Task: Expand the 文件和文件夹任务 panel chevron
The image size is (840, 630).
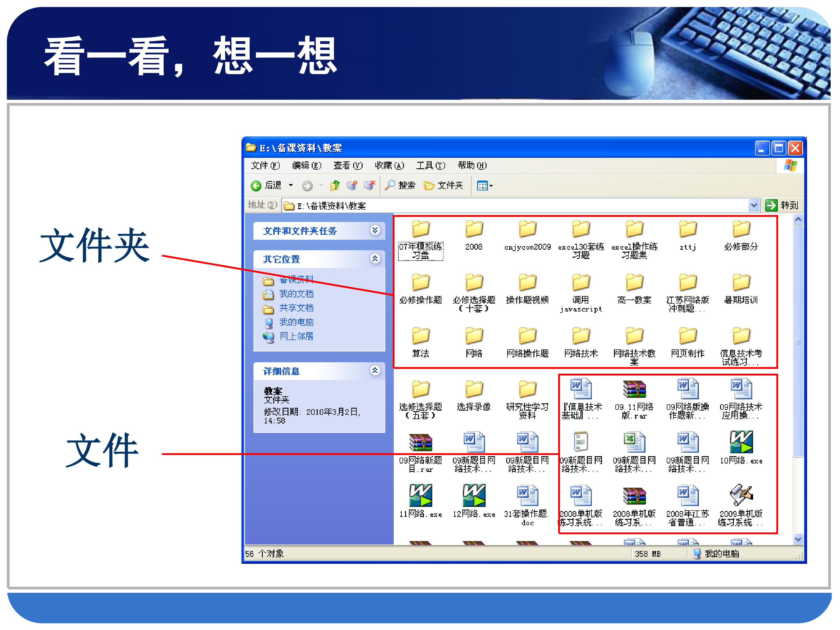Action: (x=375, y=230)
